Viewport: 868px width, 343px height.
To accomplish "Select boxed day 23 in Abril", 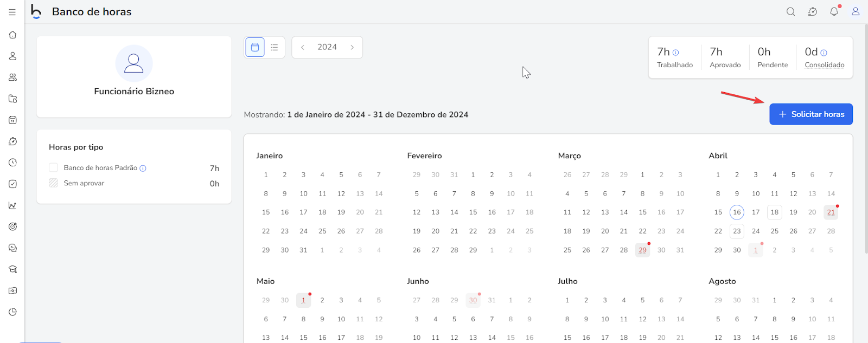I will [737, 231].
